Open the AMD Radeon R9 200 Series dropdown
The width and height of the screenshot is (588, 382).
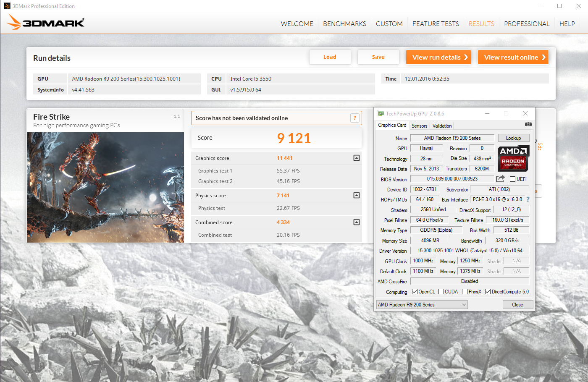(422, 305)
